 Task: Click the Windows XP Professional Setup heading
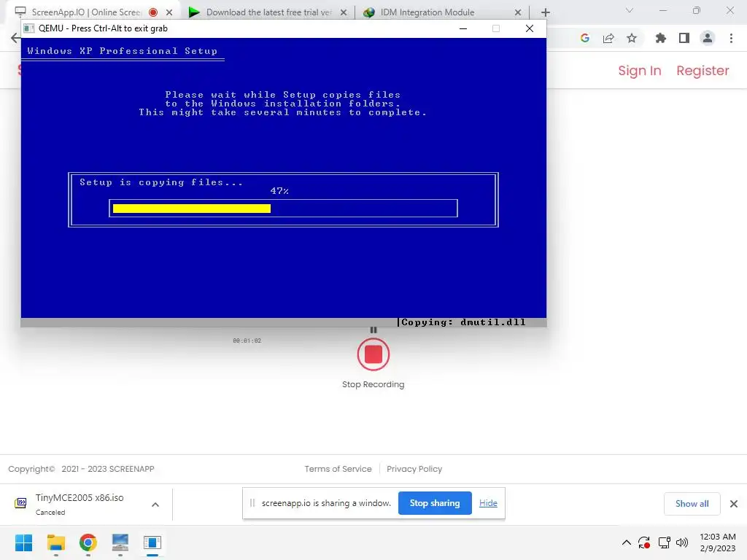122,51
